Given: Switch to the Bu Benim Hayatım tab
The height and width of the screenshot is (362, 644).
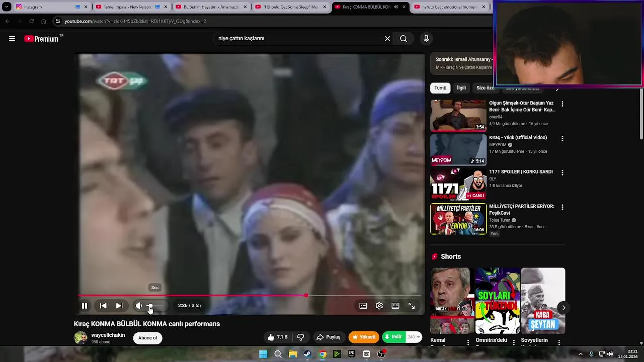Looking at the screenshot, I should (x=211, y=7).
